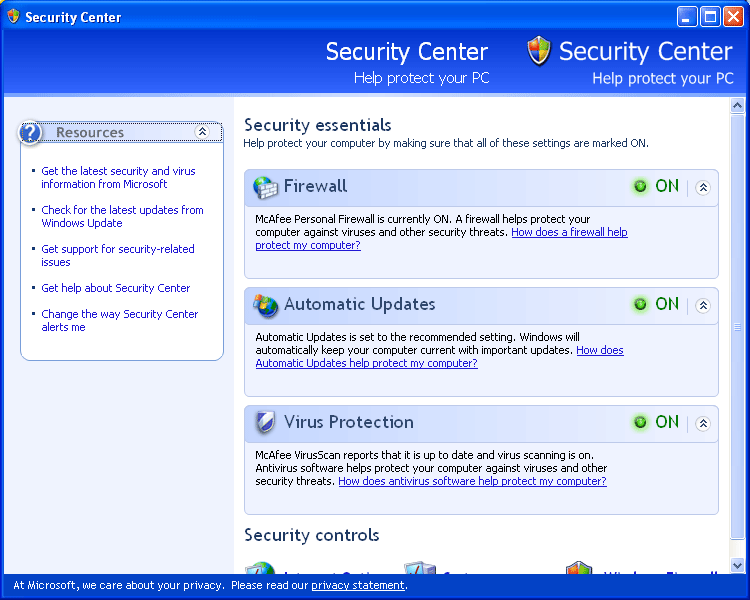750x600 pixels.
Task: Click the Internet Options globe icon
Action: [261, 570]
